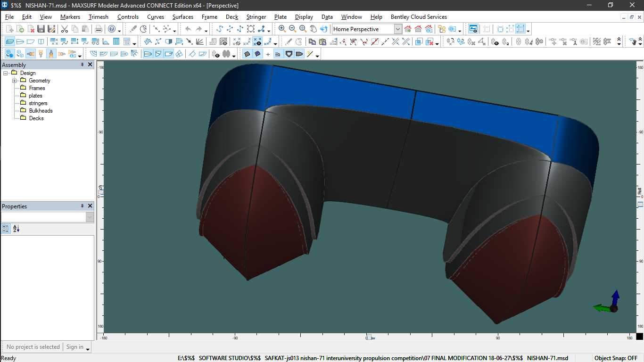Click the Calculations calculator icon
Image resolution: width=644 pixels, height=362 pixels.
click(x=126, y=41)
